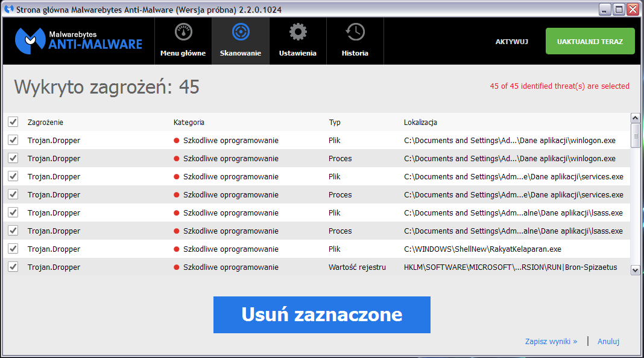Uncheck the Bron-Spizaetus registry row checkbox
The width and height of the screenshot is (644, 358).
[13, 266]
